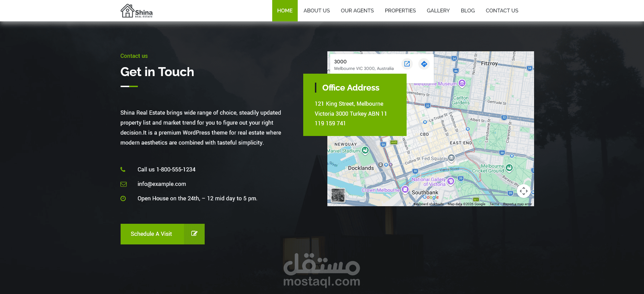Screen dimensions: 644x294
Task: Click Marvel Stadium map marker
Action: coord(365,150)
